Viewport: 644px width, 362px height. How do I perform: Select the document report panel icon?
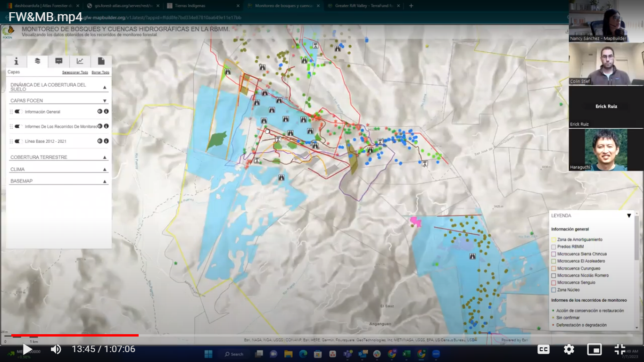pyautogui.click(x=100, y=61)
